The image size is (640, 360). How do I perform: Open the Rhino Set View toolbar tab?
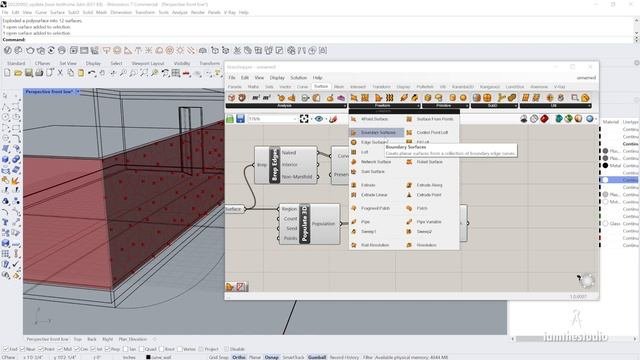pyautogui.click(x=68, y=64)
